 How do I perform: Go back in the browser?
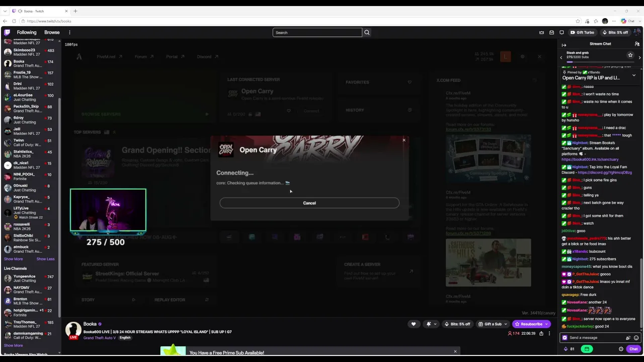click(x=5, y=21)
